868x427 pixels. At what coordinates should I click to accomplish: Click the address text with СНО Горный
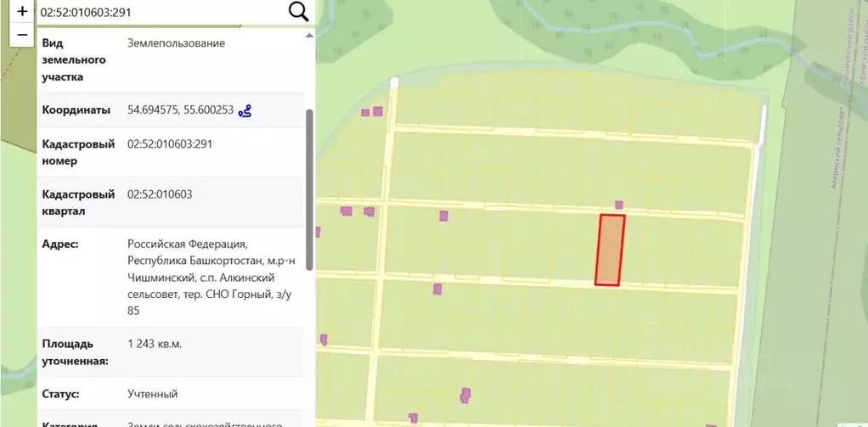coord(211,278)
